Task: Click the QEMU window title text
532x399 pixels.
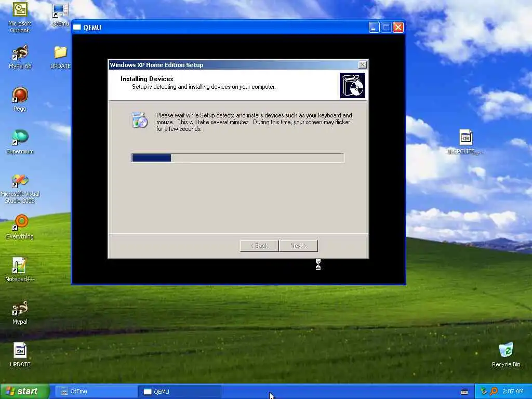Action: (x=92, y=28)
